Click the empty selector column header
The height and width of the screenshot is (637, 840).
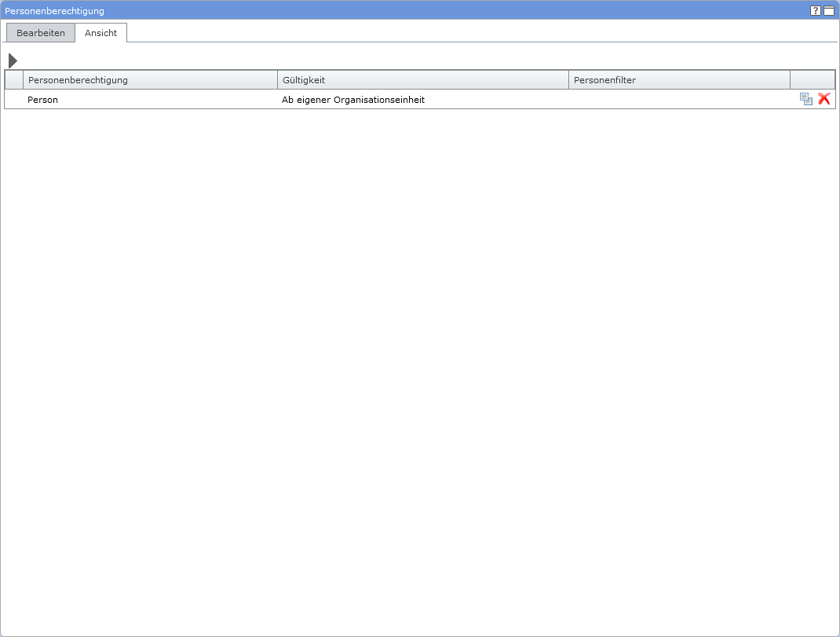pyautogui.click(x=14, y=80)
